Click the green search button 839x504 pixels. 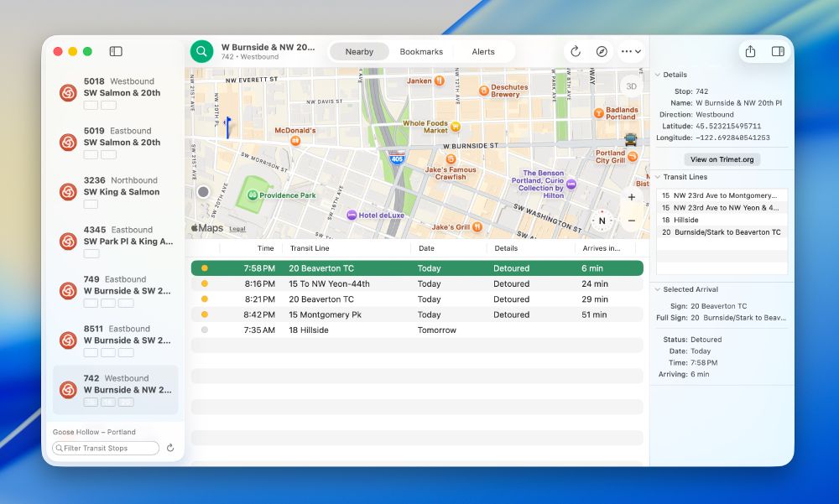coord(201,51)
